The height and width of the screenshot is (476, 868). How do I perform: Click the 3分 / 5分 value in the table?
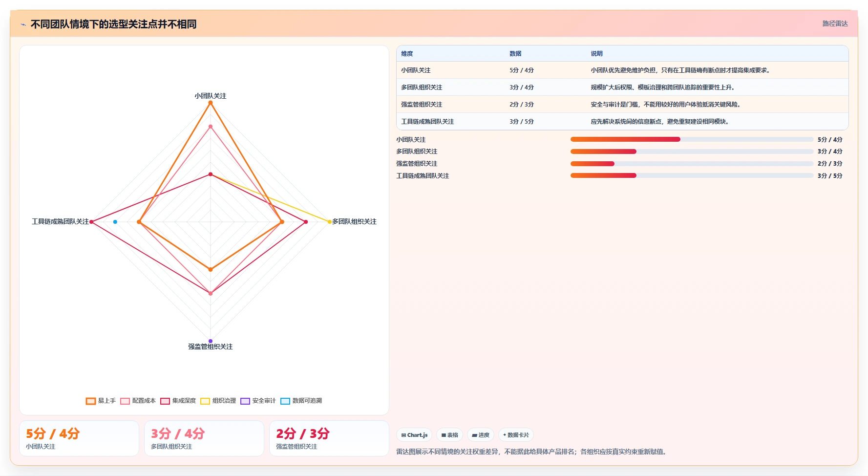[x=522, y=122]
